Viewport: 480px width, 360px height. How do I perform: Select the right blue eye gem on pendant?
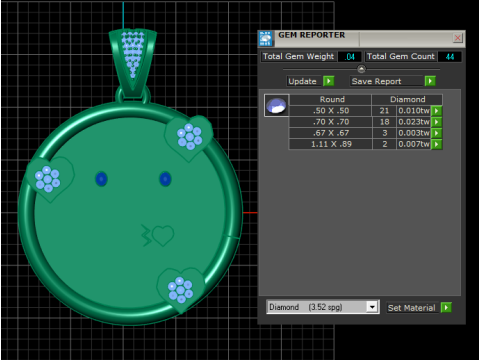165,179
